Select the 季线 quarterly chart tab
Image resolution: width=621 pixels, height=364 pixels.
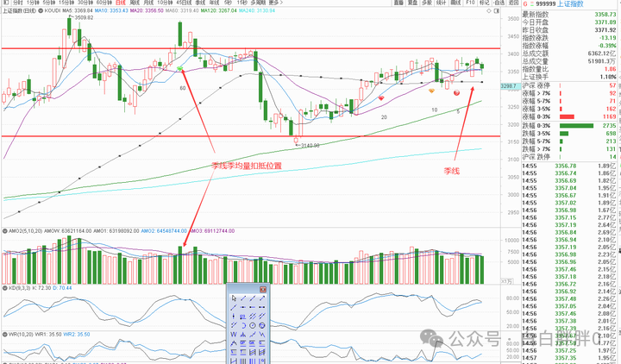pos(200,3)
